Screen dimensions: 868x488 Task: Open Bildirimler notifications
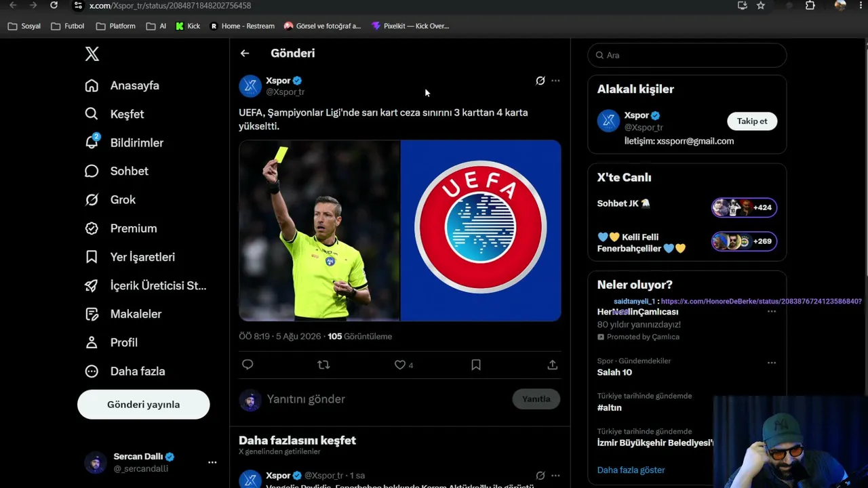pos(124,143)
